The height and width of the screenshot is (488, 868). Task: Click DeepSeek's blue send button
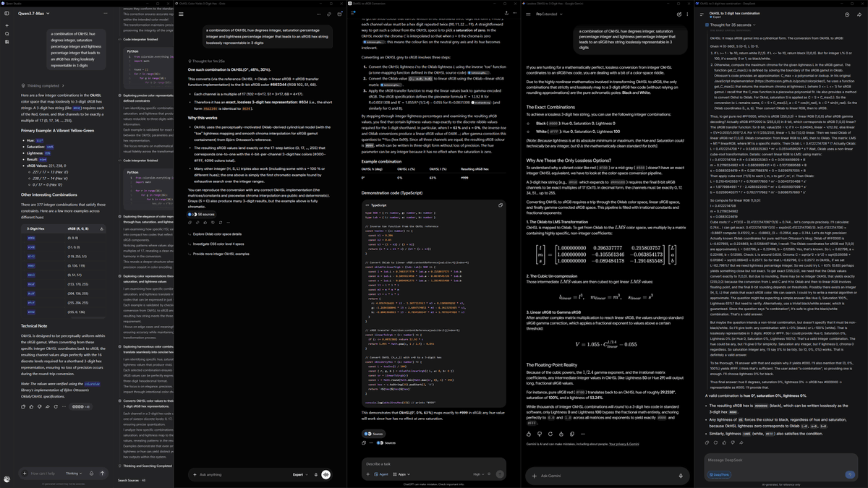850,474
